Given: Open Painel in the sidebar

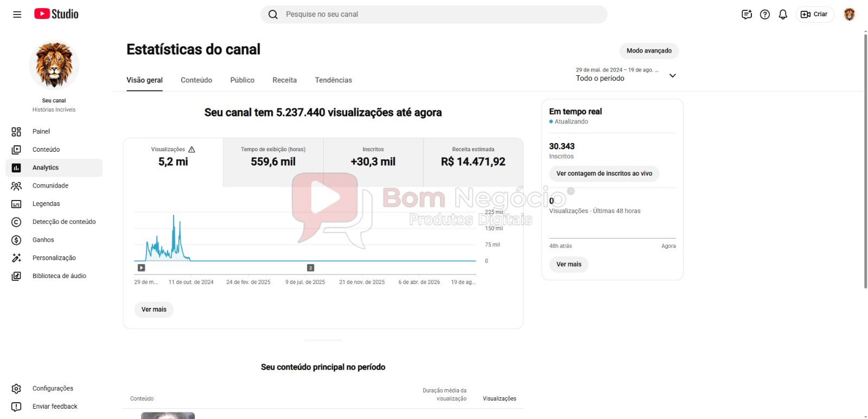Looking at the screenshot, I should click(x=54, y=132).
